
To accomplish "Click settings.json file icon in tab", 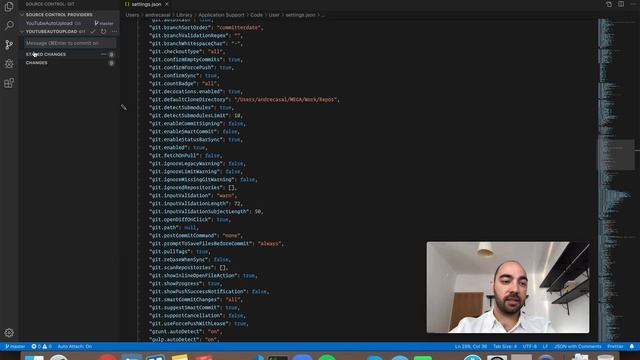I will click(x=127, y=4).
